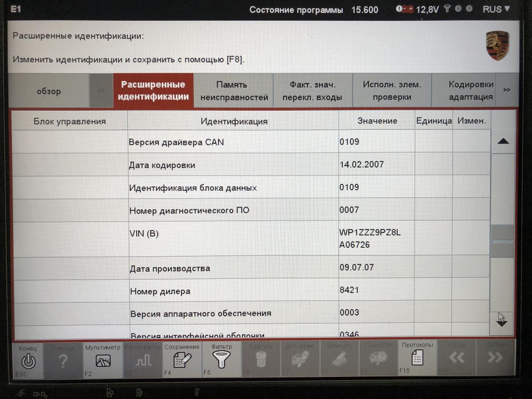The width and height of the screenshot is (532, 399).
Task: Open the RUS language dropdown
Action: 496,9
